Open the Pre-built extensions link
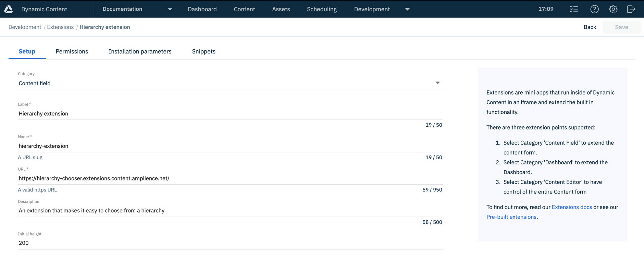Screen dimensions: 644x274 (511, 217)
